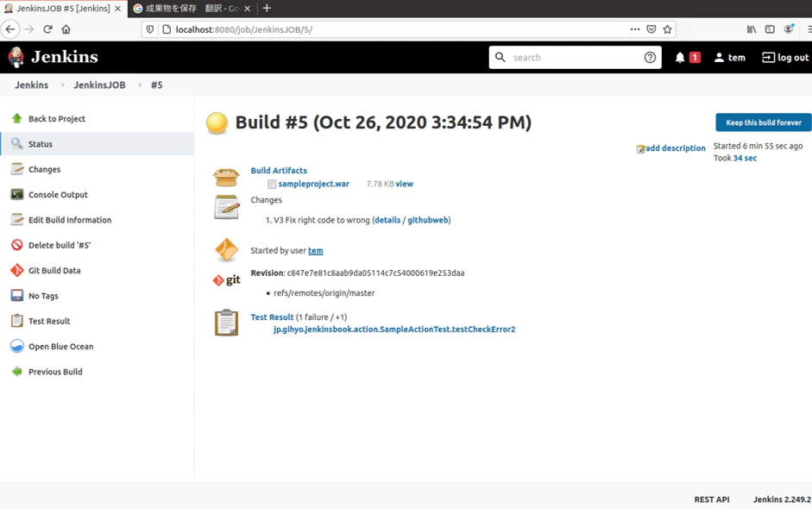The width and height of the screenshot is (812, 509).
Task: Click the Previous Build left arrow icon
Action: click(x=17, y=371)
